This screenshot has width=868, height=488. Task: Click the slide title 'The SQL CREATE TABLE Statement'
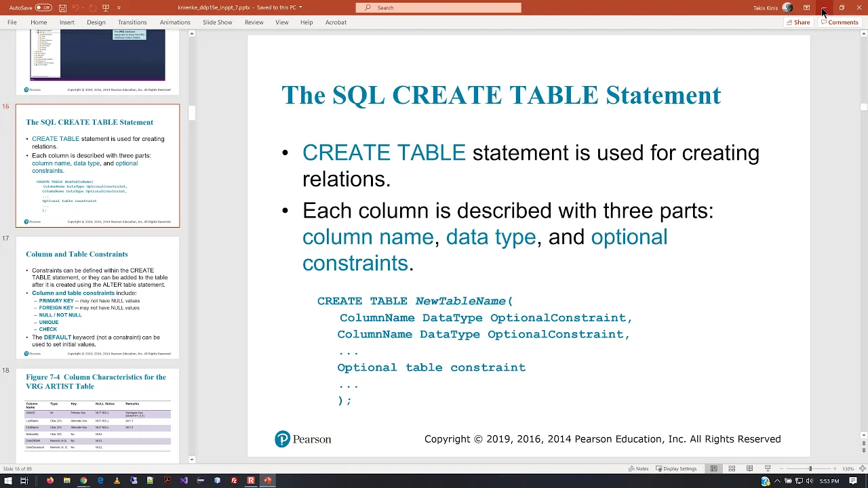501,95
